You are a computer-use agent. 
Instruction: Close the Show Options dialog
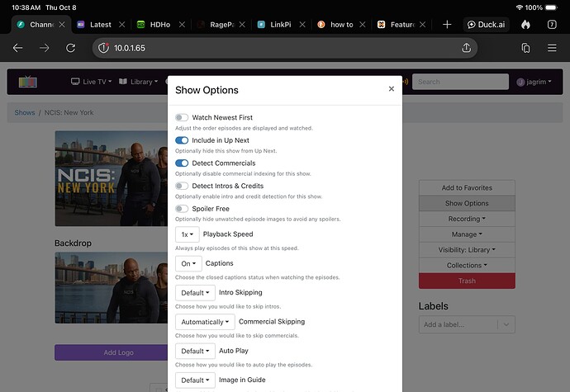pyautogui.click(x=391, y=88)
